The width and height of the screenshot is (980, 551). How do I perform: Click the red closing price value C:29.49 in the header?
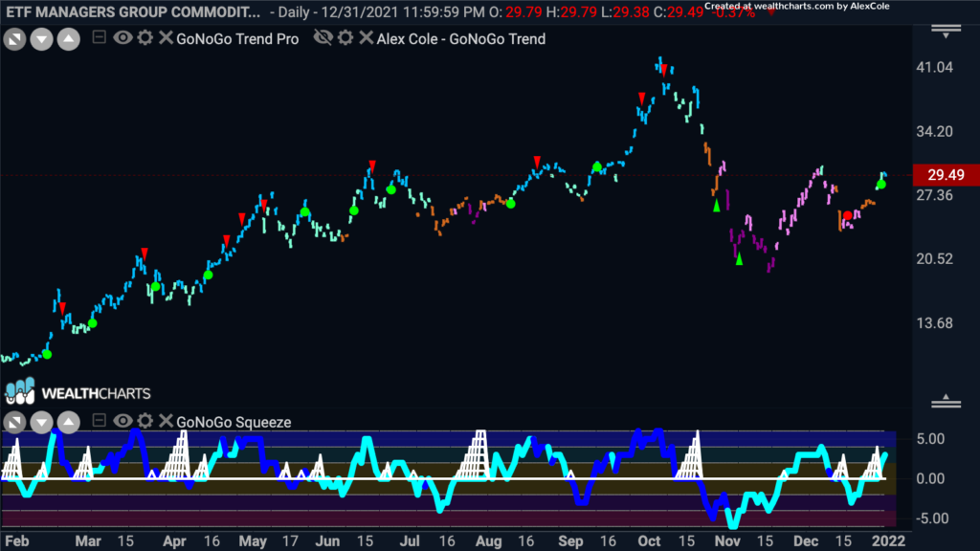point(679,11)
